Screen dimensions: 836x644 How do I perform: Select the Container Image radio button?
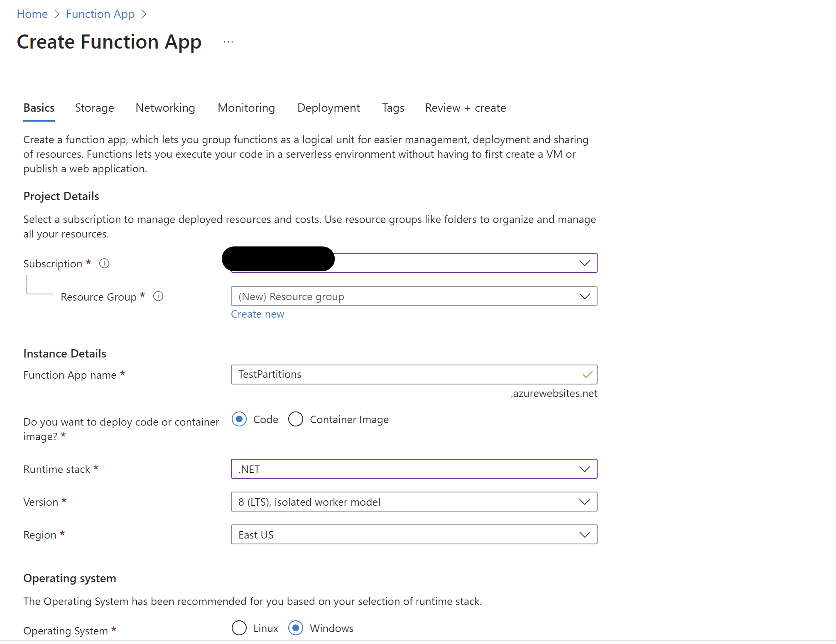pyautogui.click(x=296, y=419)
